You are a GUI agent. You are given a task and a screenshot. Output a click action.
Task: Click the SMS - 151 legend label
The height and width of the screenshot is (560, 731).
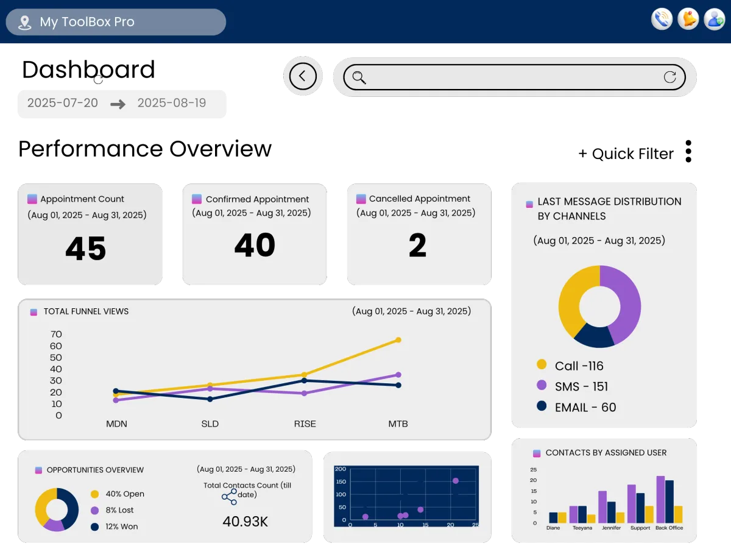(582, 386)
